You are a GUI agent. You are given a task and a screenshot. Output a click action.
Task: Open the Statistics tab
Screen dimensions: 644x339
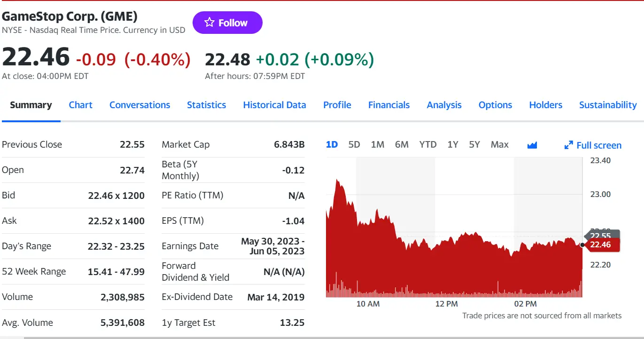point(206,105)
